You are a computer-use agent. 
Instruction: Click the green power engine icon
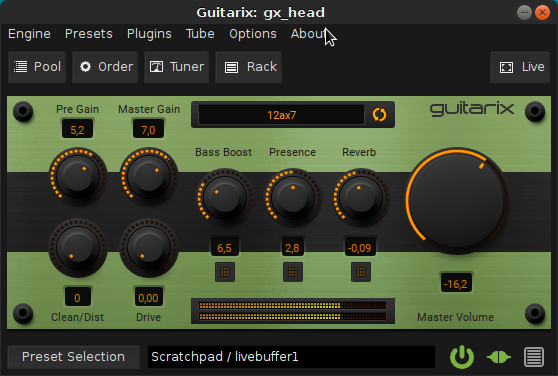(x=462, y=357)
